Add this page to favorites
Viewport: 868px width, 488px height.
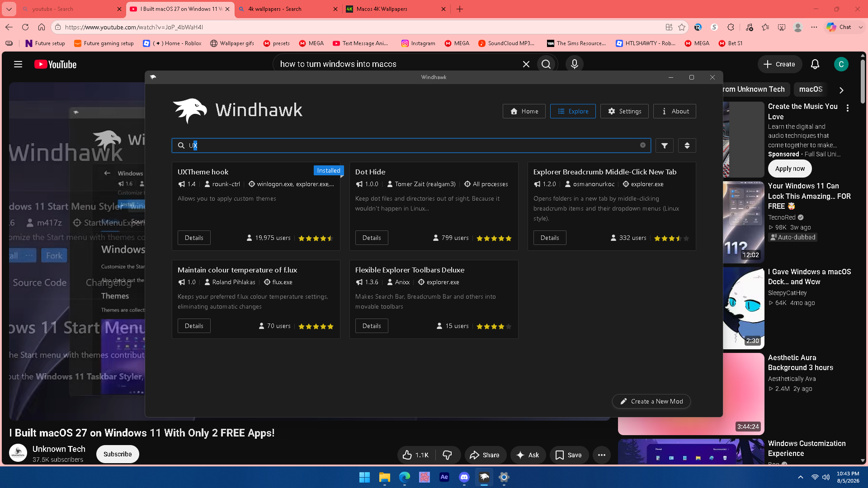[x=682, y=27]
